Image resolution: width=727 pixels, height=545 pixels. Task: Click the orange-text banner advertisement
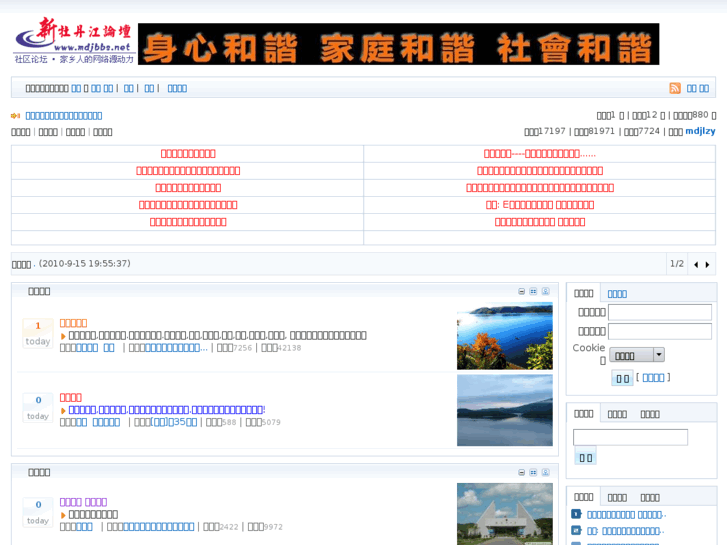pos(398,44)
